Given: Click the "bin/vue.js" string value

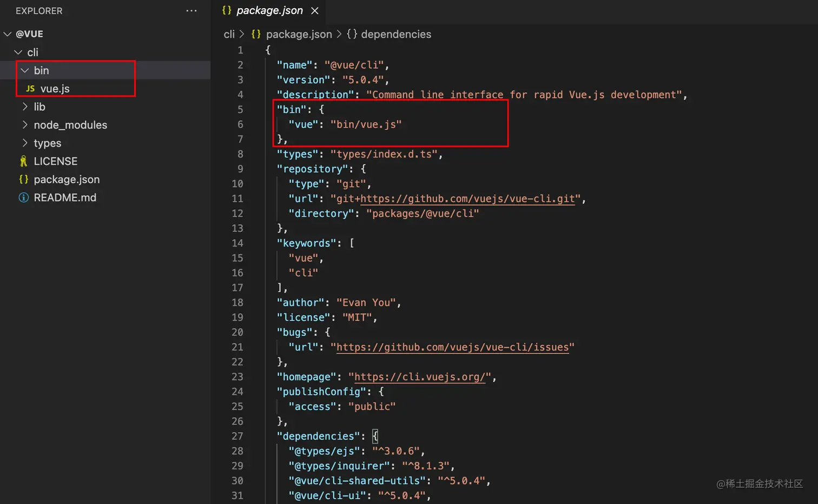Looking at the screenshot, I should coord(366,124).
